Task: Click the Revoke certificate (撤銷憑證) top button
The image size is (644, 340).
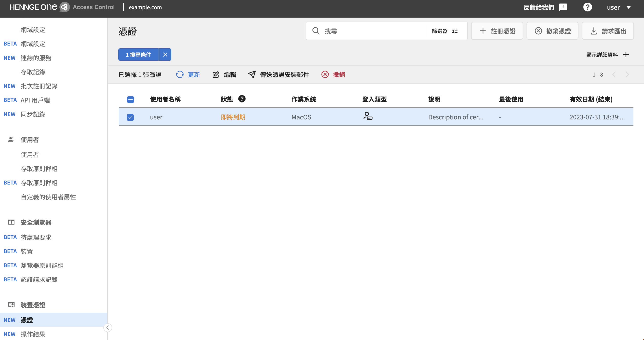Action: [553, 31]
